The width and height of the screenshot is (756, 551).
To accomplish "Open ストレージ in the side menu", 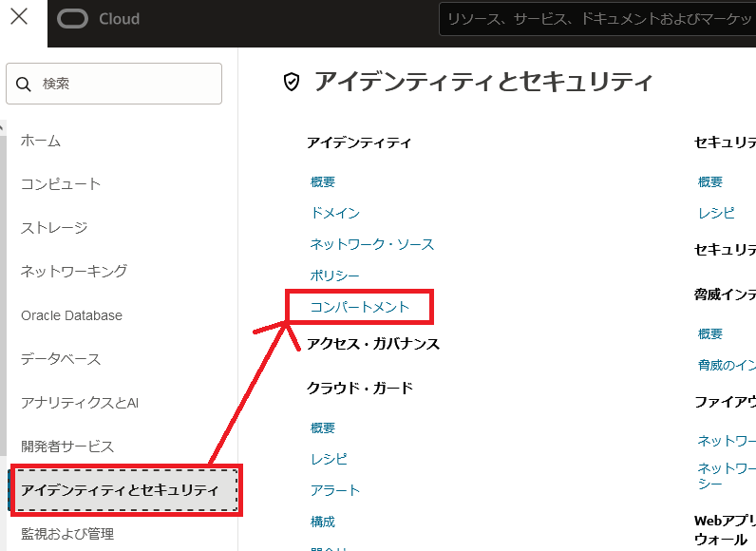I will [x=54, y=228].
